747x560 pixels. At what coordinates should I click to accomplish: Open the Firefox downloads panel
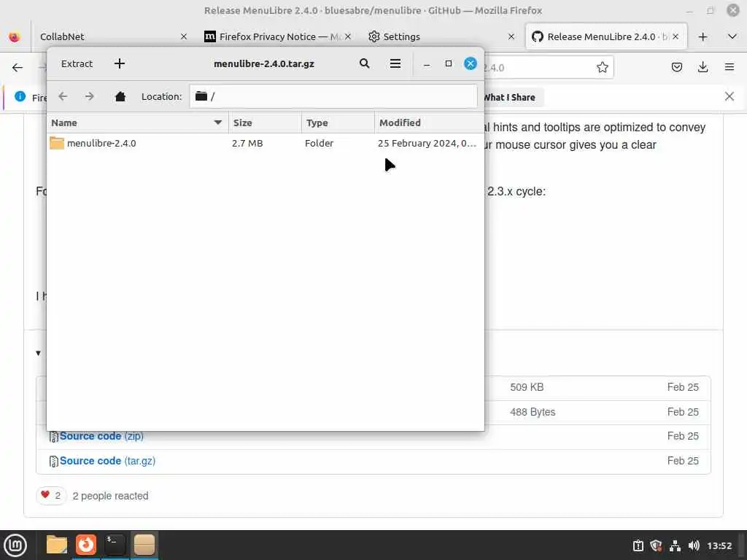[x=703, y=67]
